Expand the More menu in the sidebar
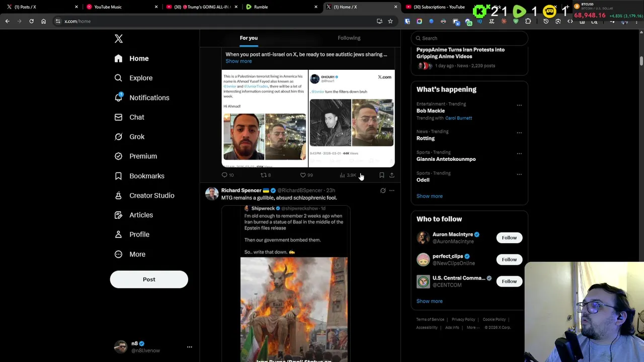The image size is (644, 362). [x=129, y=254]
